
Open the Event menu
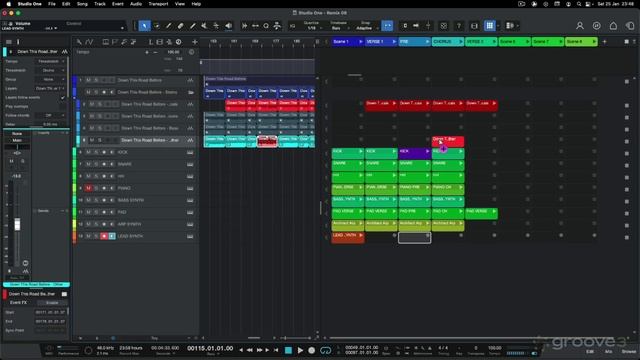(x=118, y=4)
